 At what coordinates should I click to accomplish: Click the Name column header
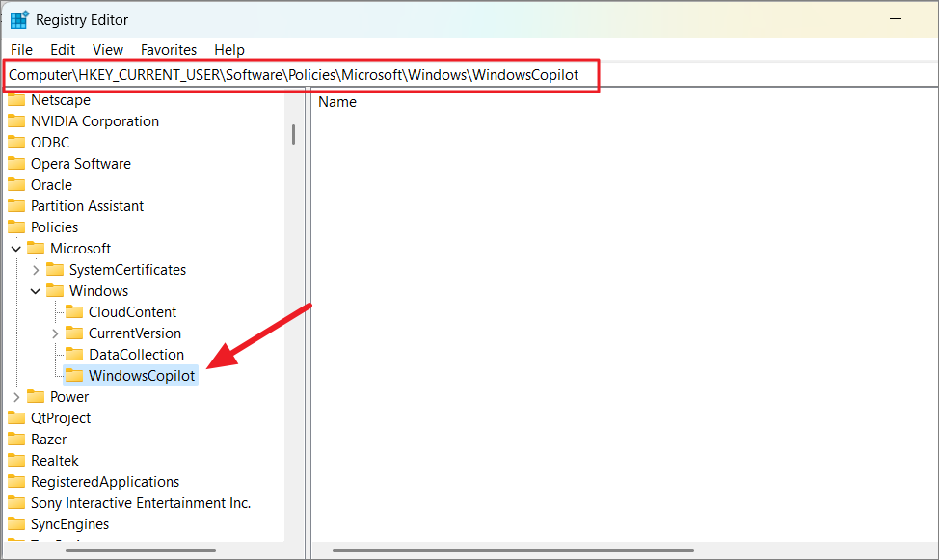click(337, 101)
